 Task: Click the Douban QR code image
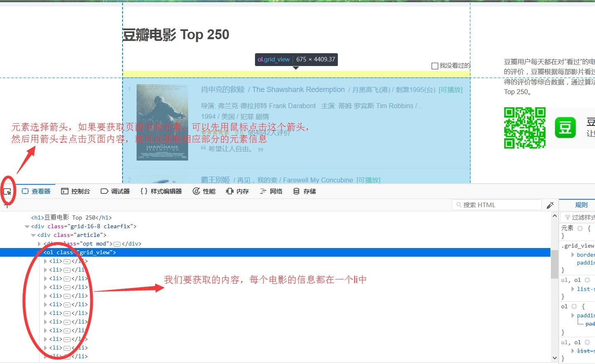coord(525,128)
